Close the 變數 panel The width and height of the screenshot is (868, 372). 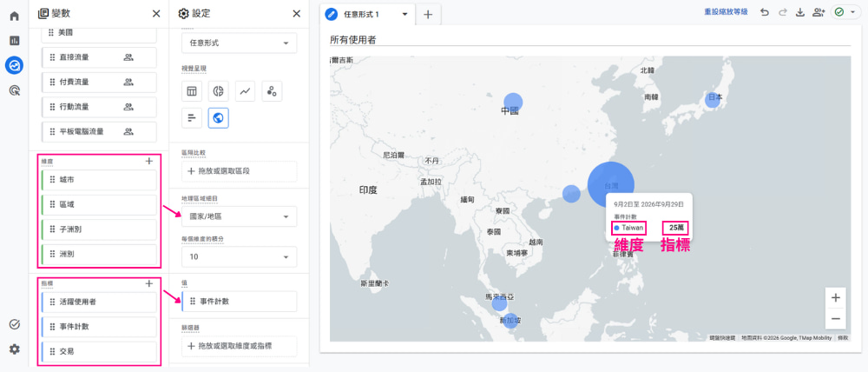(x=156, y=14)
